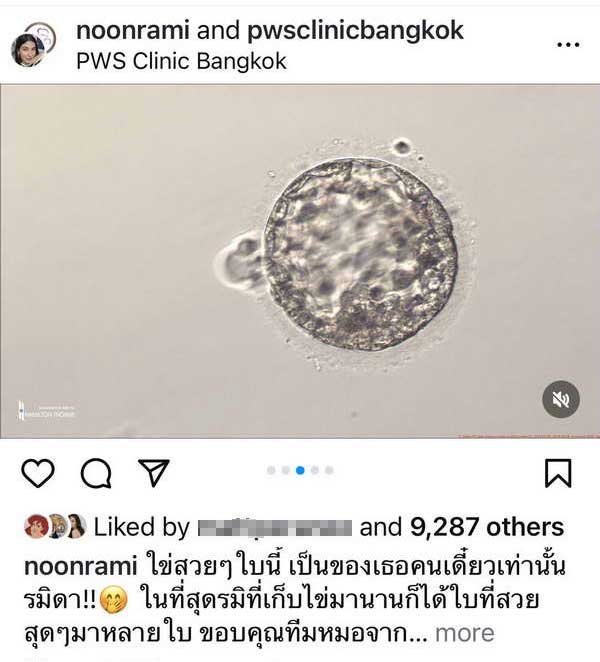Select the last carousel dot
Viewport: 600px width, 662px height.
coord(329,470)
